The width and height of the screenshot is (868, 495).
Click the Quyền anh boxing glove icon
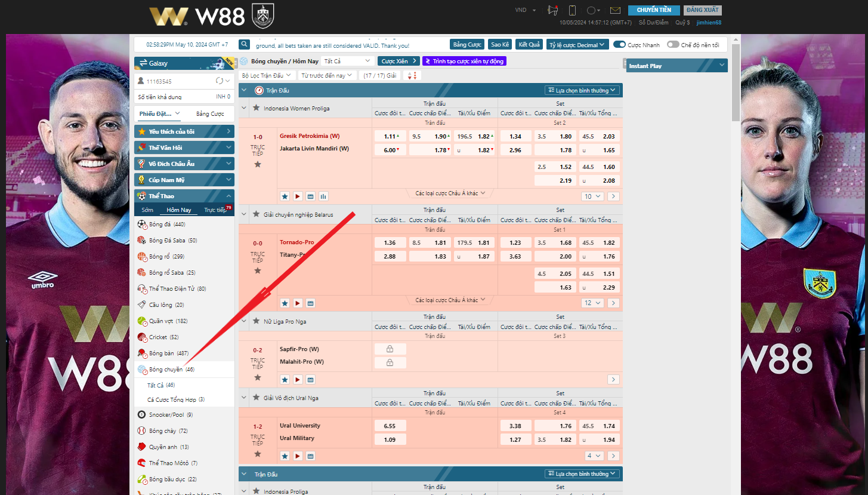point(142,447)
